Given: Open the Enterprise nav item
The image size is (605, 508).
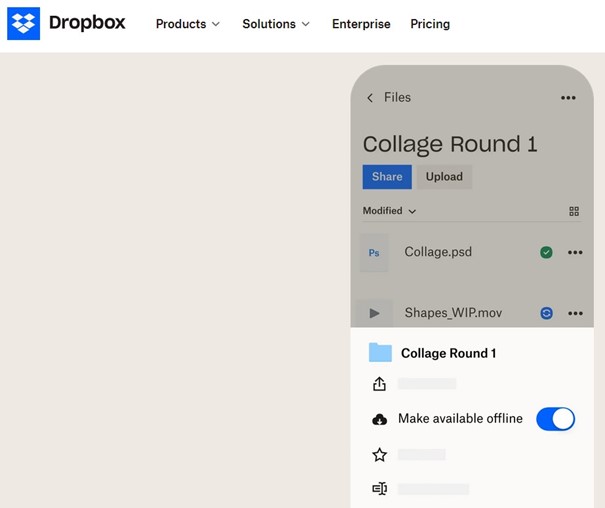Looking at the screenshot, I should (x=361, y=24).
